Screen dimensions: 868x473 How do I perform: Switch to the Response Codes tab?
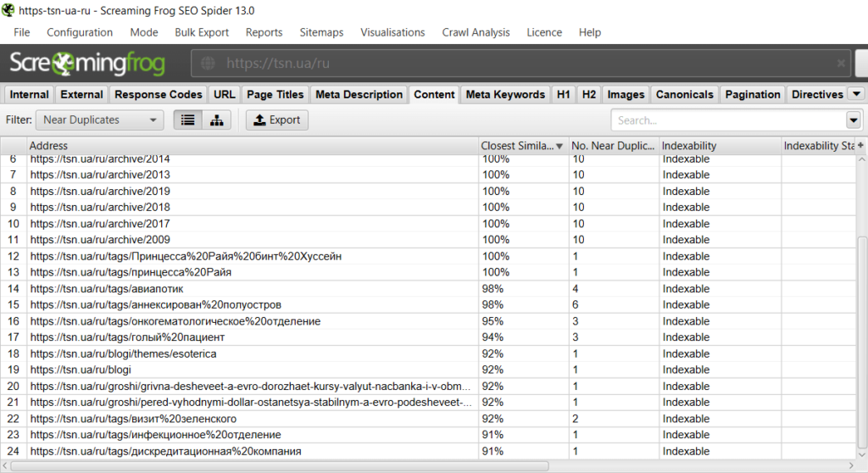159,94
